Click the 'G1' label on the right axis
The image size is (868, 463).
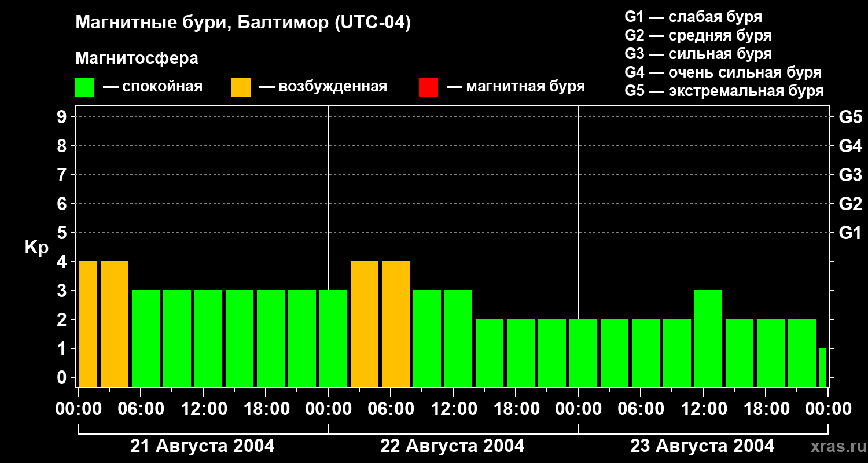[850, 233]
